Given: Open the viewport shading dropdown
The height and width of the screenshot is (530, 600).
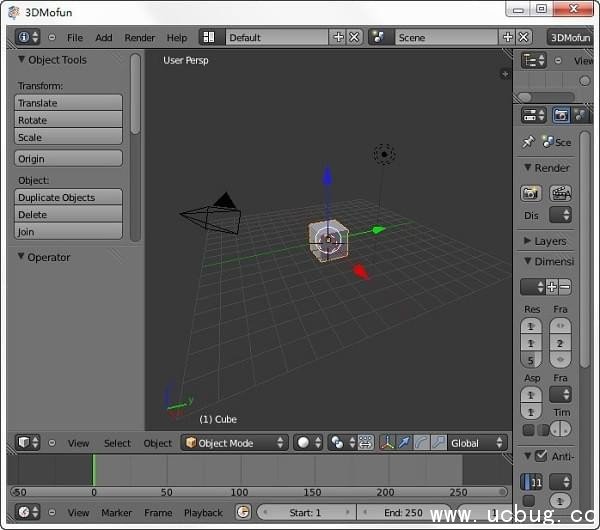Looking at the screenshot, I should (306, 443).
